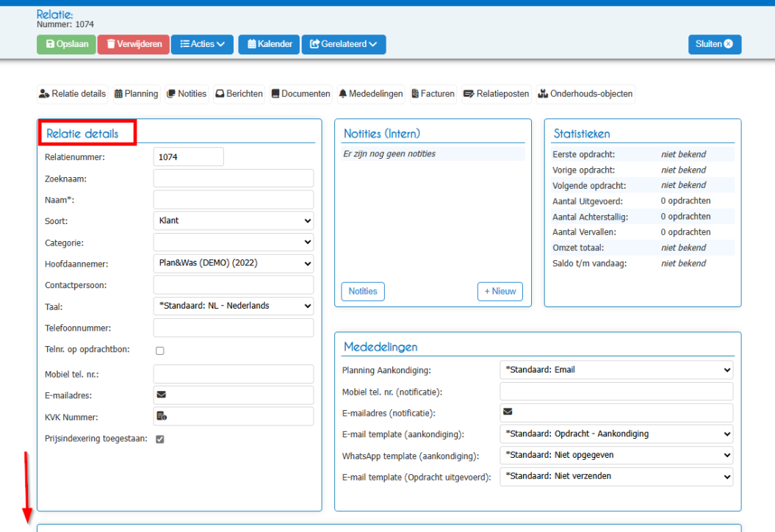
Task: Click the Zoeknaam input field
Action: coord(234,178)
